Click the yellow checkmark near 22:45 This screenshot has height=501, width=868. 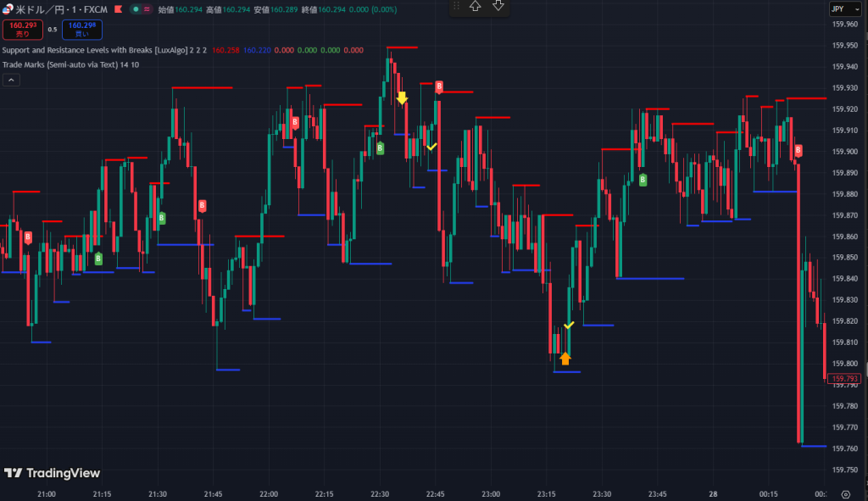click(x=431, y=147)
